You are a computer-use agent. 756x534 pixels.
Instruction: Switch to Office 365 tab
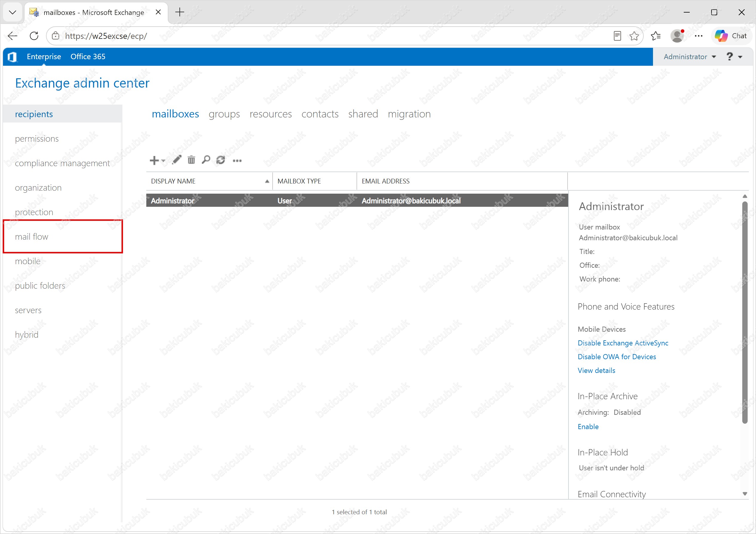tap(88, 57)
